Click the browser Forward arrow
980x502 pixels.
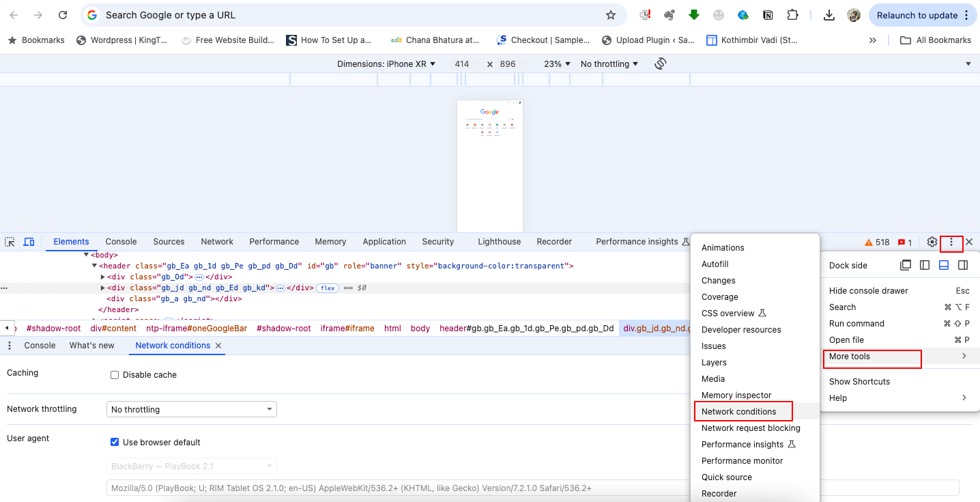click(38, 15)
